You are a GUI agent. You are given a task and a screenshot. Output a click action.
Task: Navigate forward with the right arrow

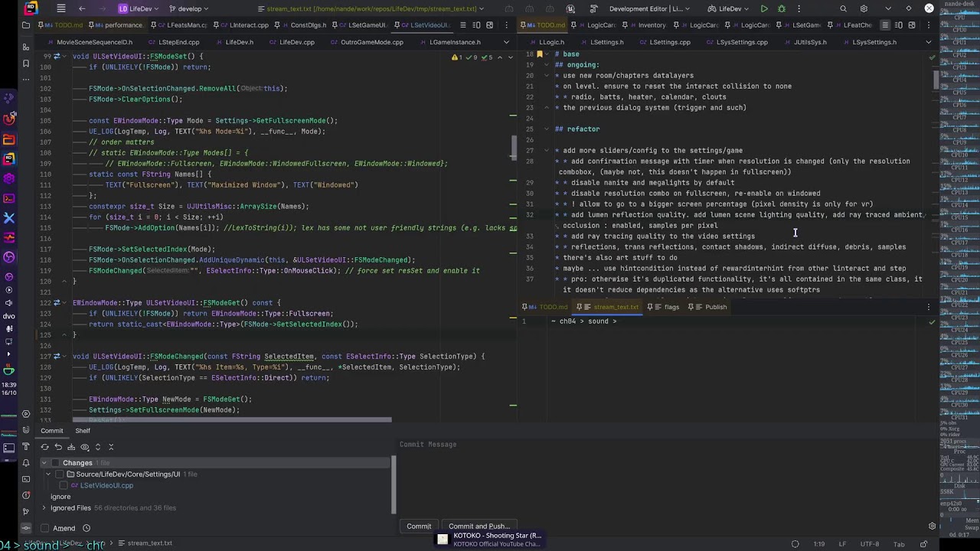(x=102, y=9)
